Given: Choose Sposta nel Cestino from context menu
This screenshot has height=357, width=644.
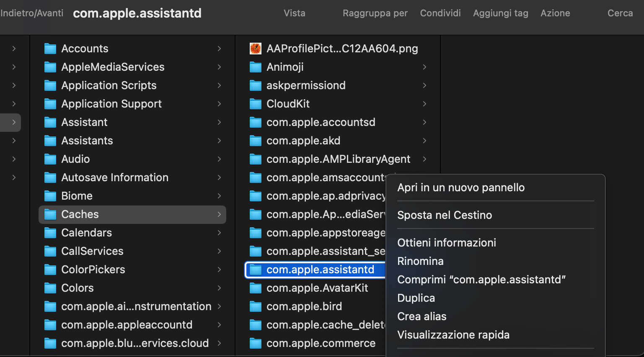Looking at the screenshot, I should pos(445,215).
